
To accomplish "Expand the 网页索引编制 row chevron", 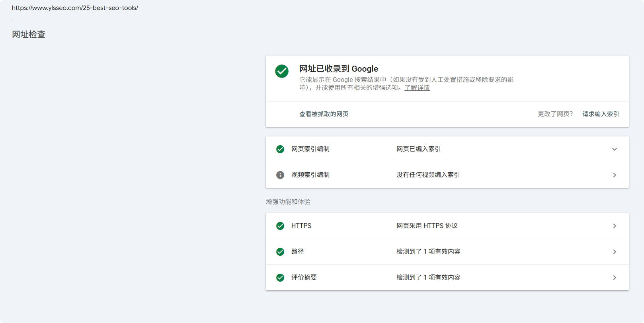I will [615, 149].
